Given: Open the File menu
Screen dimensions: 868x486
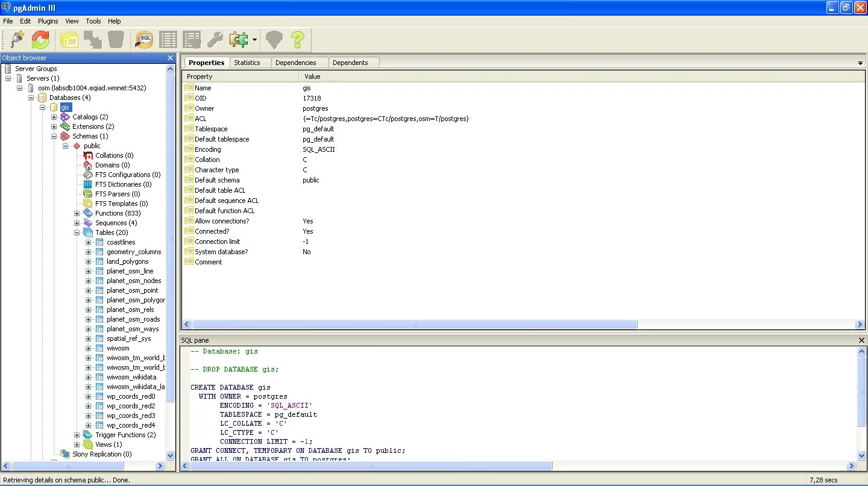Looking at the screenshot, I should (8, 21).
